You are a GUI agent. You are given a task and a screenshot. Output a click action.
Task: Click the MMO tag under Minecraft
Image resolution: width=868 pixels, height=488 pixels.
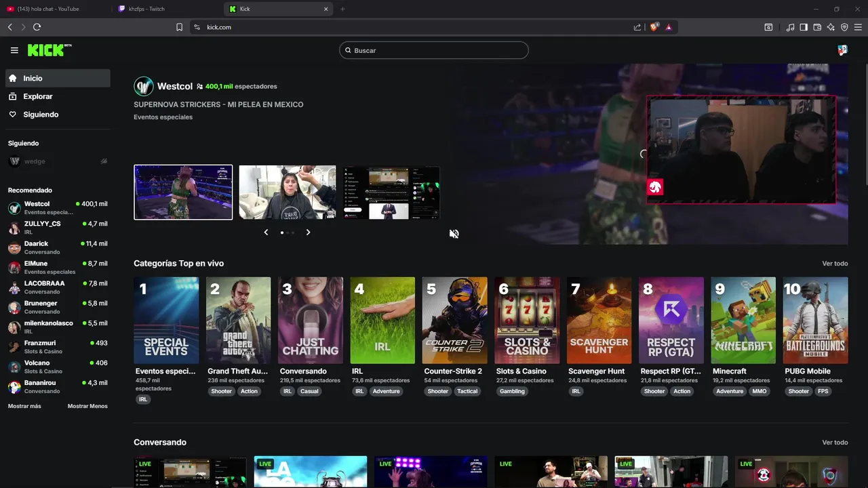click(x=759, y=391)
